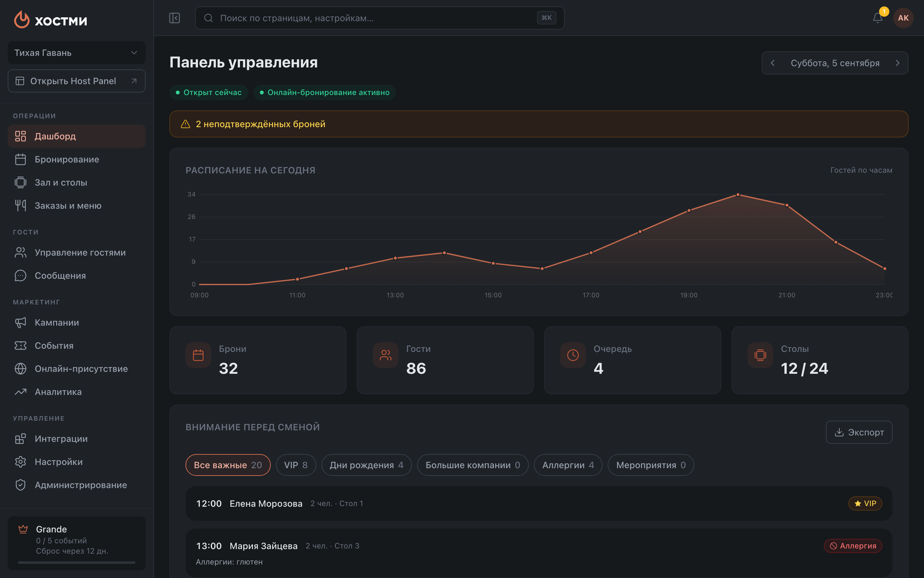Click the Интеграции blocks icon

point(21,438)
